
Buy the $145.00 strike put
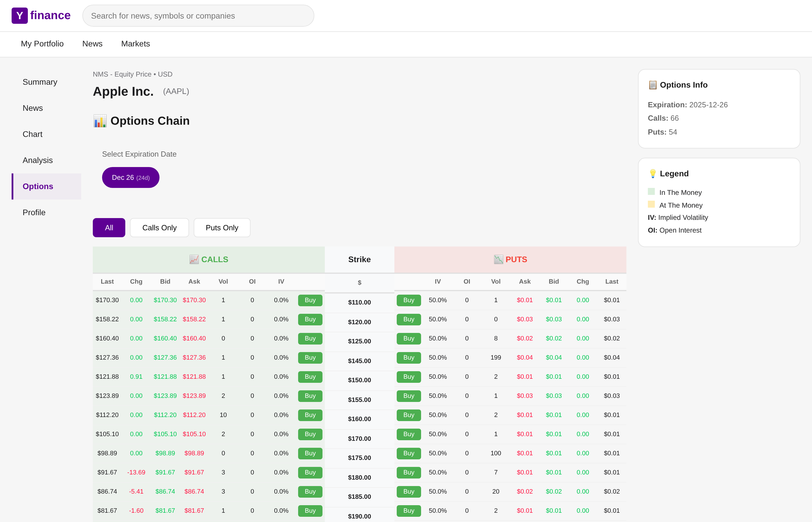pos(409,358)
